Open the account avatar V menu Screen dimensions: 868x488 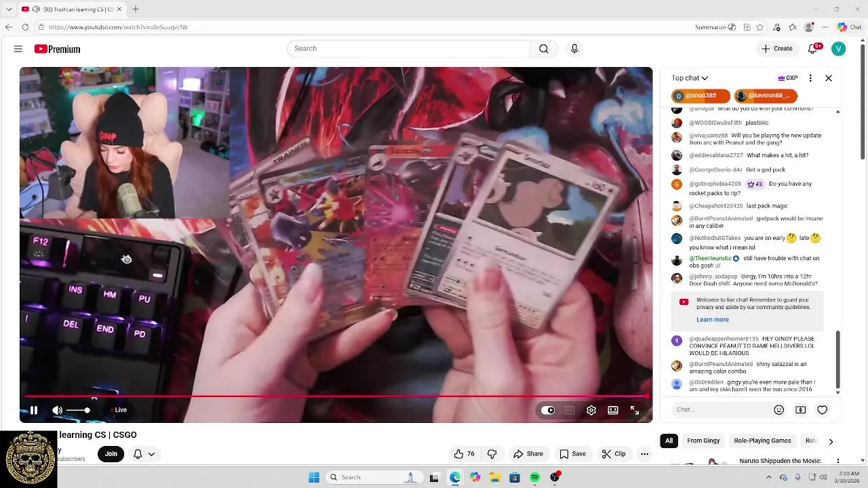click(x=839, y=49)
